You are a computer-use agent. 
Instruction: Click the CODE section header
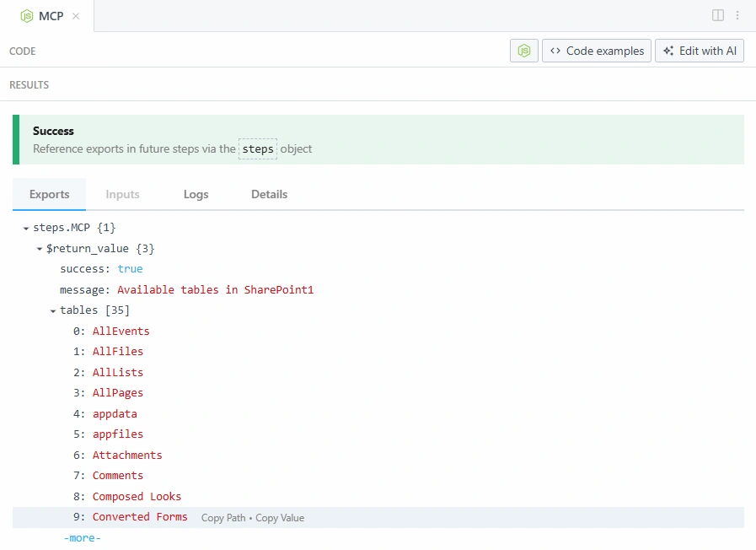[23, 51]
